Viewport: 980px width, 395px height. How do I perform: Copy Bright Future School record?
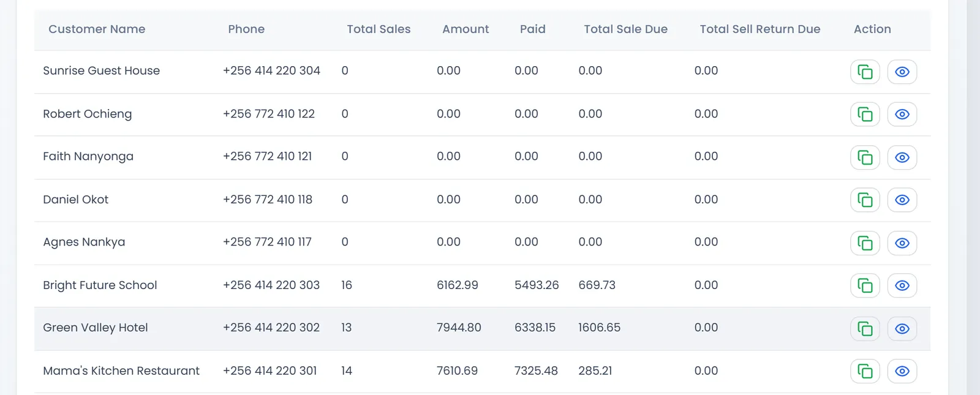click(x=865, y=285)
